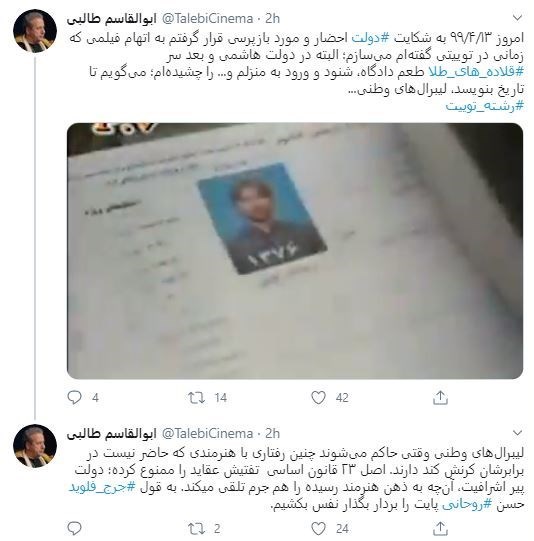Open the #رشته_توییت hashtag
The height and width of the screenshot is (541, 534).
coord(485,106)
